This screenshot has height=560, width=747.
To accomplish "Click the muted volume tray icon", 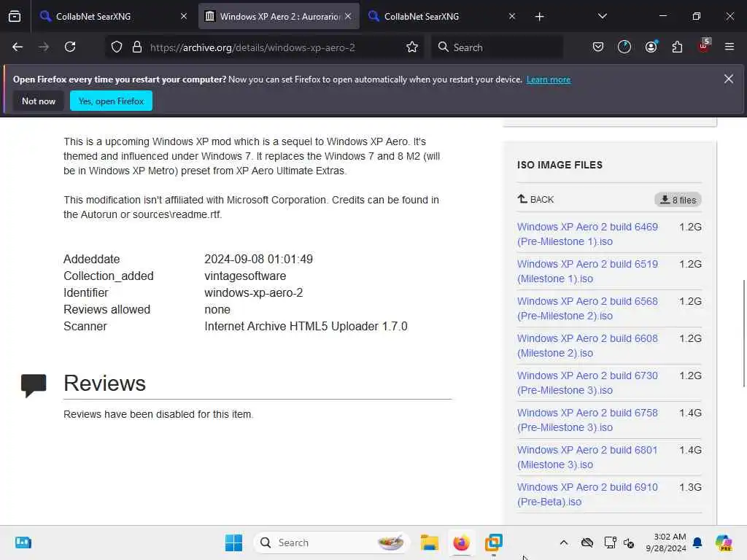I will 628,542.
